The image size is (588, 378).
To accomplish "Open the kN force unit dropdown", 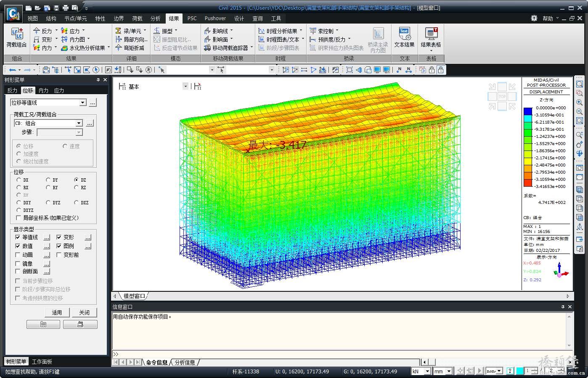I will pos(428,371).
